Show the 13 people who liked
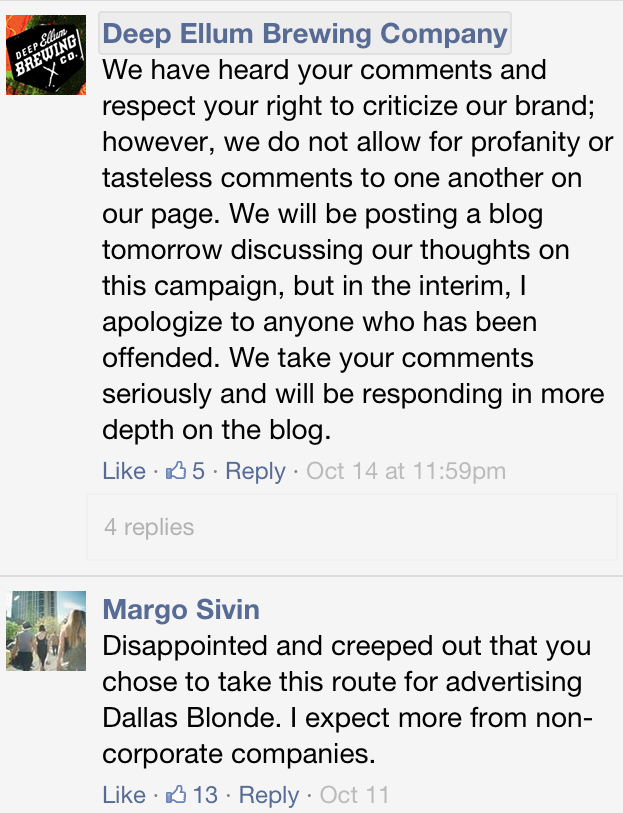Image resolution: width=623 pixels, height=813 pixels. click(x=205, y=794)
